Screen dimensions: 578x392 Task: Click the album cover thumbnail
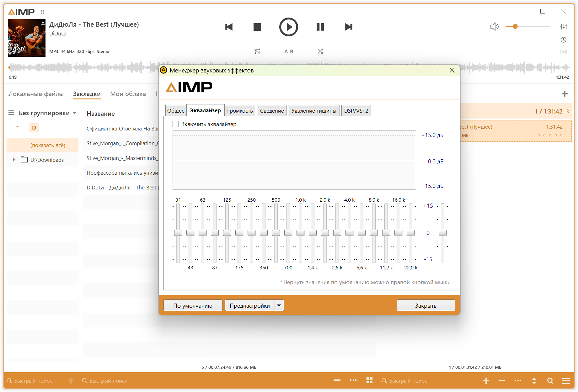tap(27, 38)
